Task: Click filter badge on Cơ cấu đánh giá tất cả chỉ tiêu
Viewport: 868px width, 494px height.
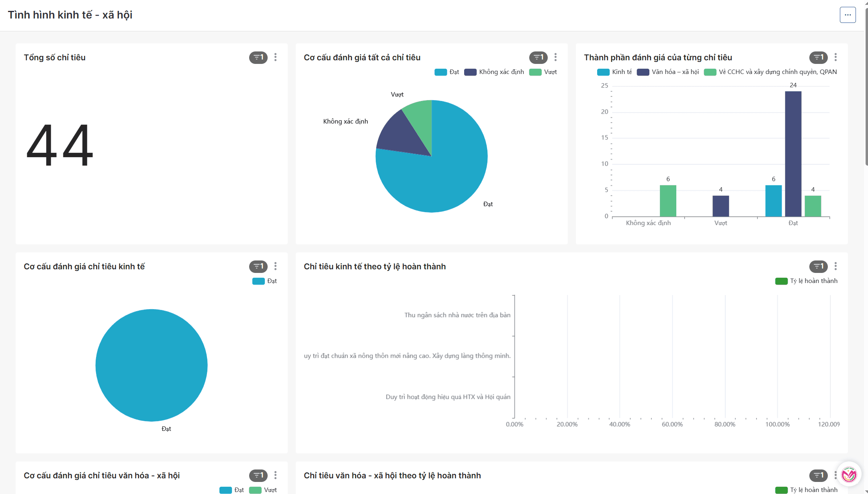Action: (x=538, y=57)
